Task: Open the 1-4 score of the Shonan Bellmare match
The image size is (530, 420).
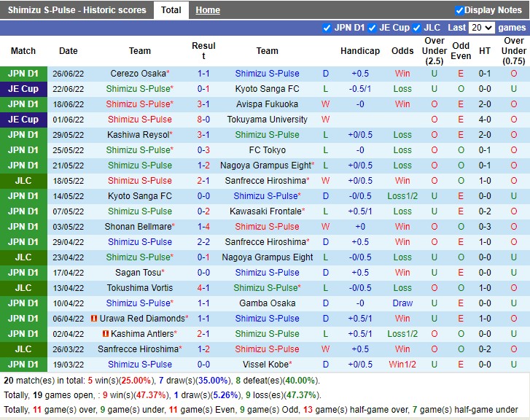Action: (x=203, y=227)
